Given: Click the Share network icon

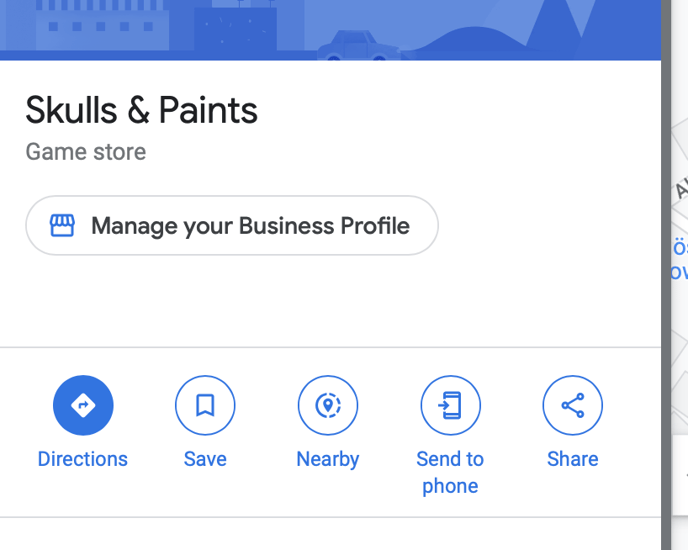Looking at the screenshot, I should pyautogui.click(x=573, y=405).
